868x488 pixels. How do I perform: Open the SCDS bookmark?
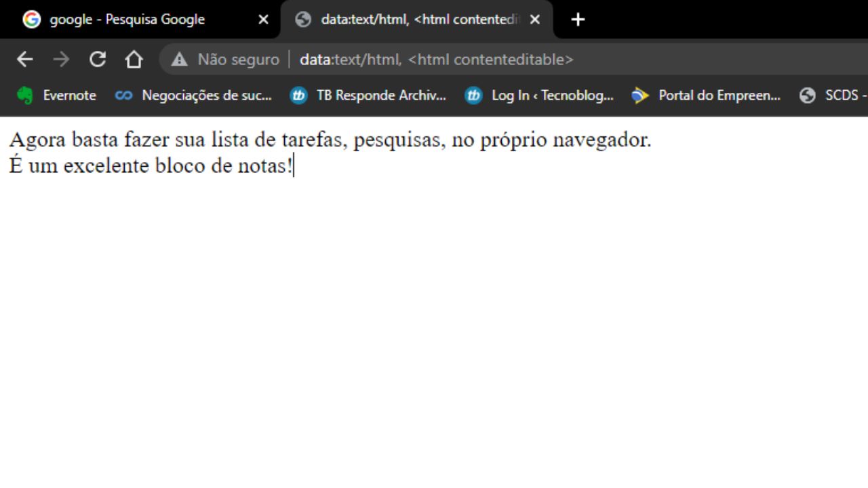click(x=833, y=96)
